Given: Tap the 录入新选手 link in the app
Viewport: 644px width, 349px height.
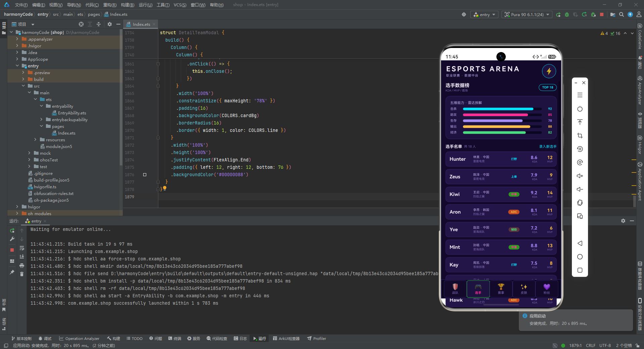Looking at the screenshot, I should pyautogui.click(x=548, y=147).
